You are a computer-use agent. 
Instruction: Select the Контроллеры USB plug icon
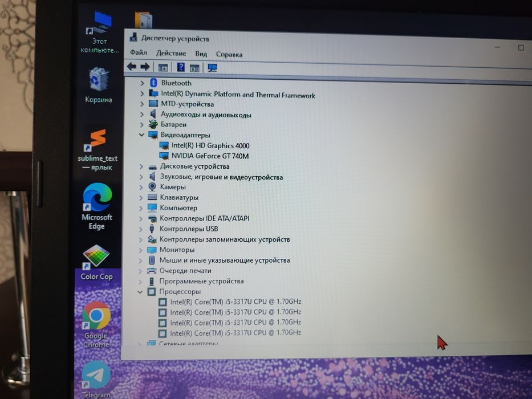pyautogui.click(x=152, y=229)
